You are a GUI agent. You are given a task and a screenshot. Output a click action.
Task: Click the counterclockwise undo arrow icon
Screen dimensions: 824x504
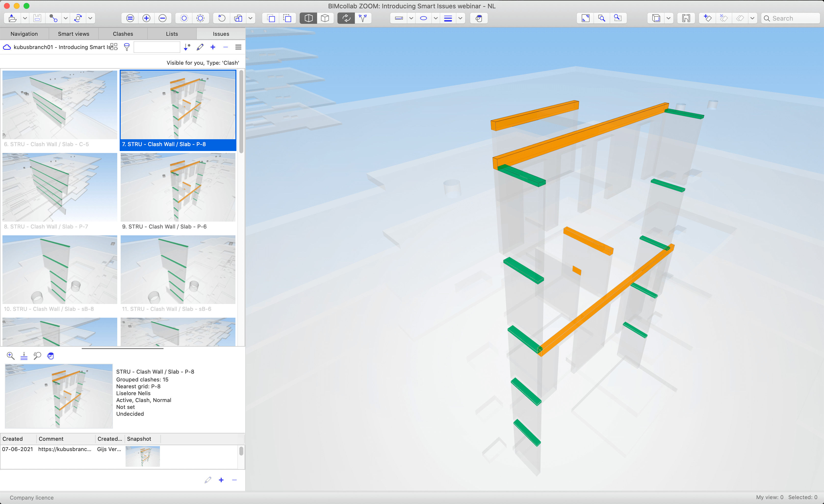(222, 18)
